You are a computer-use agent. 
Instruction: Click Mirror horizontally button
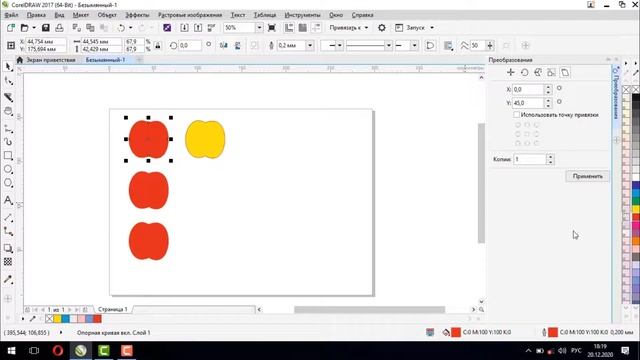point(224,45)
